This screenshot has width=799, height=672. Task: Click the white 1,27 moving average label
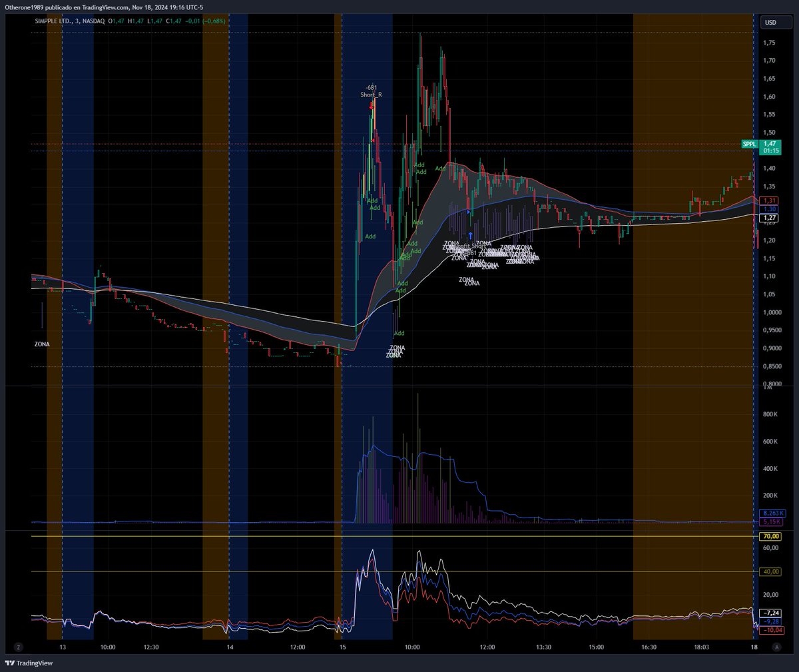click(x=770, y=218)
